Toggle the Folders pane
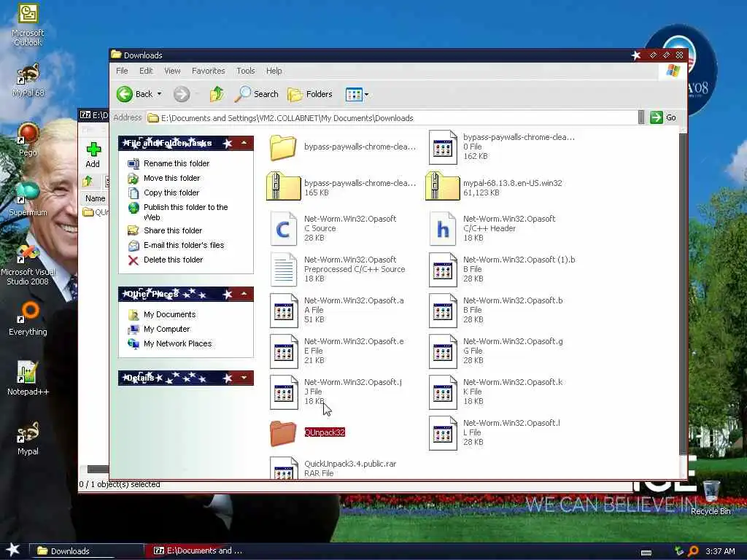The width and height of the screenshot is (747, 560). [310, 94]
